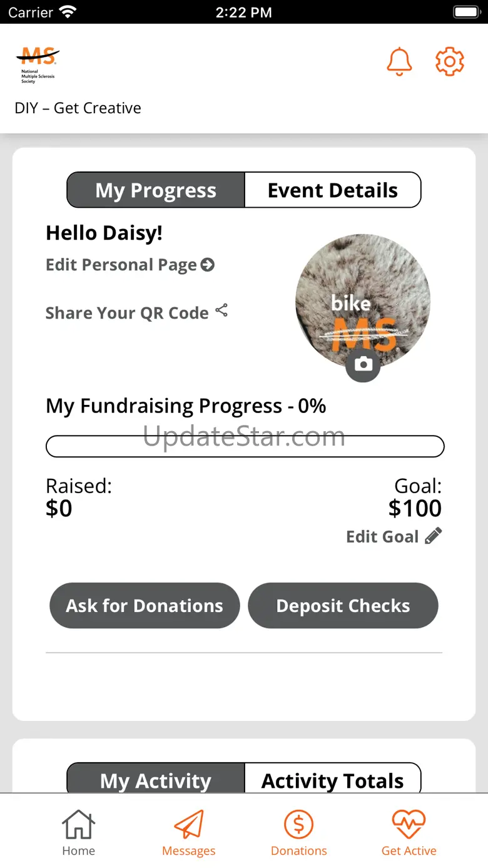Tap the Deposit Checks button
Viewport: 488px width, 868px height.
coord(343,605)
